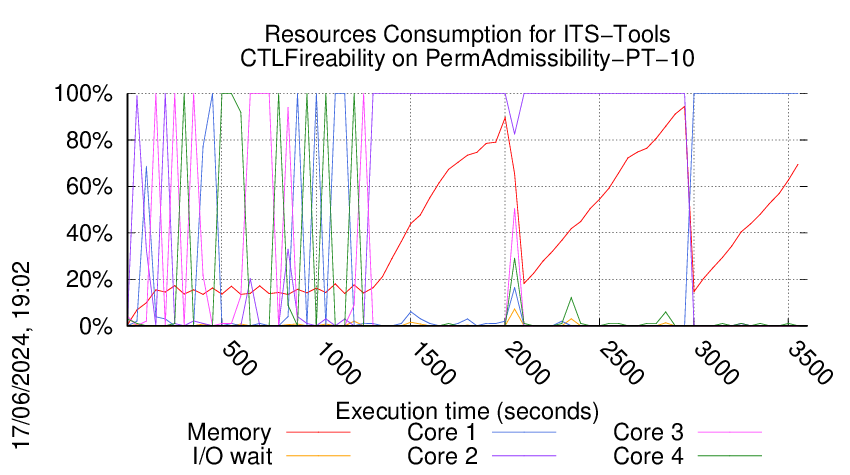Click the timestamp '17/06/2024, 19:02'
Screen dimensions: 850x475
coord(21,356)
